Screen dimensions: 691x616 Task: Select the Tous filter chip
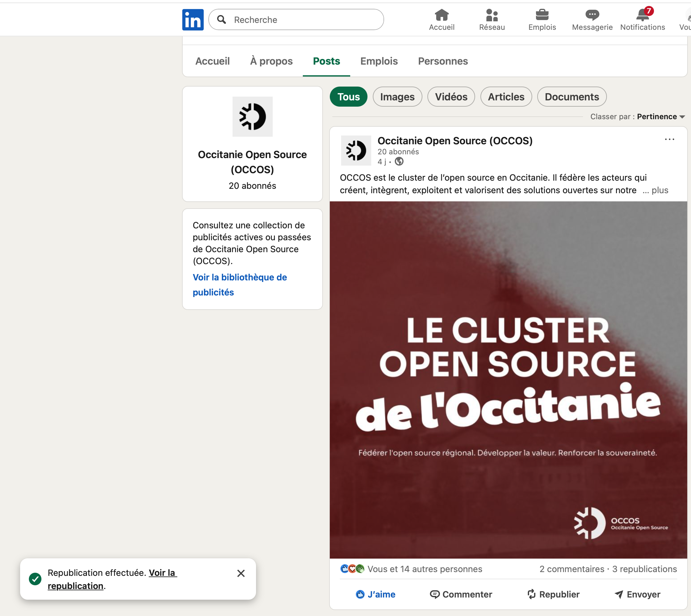click(348, 97)
